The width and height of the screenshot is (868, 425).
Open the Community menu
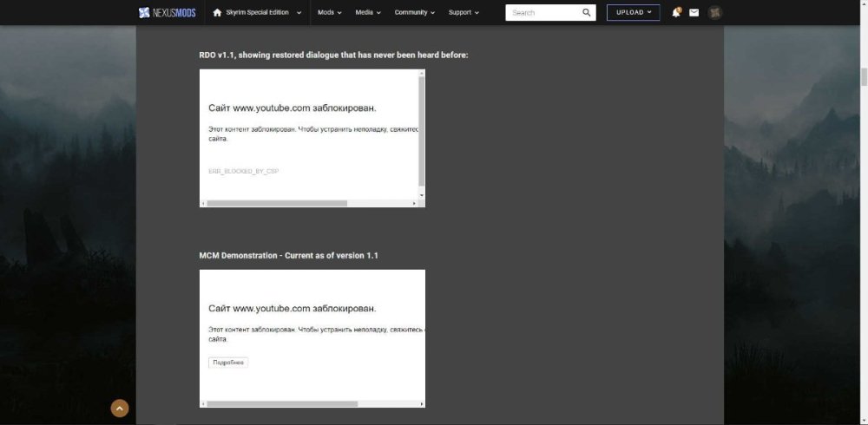click(415, 12)
